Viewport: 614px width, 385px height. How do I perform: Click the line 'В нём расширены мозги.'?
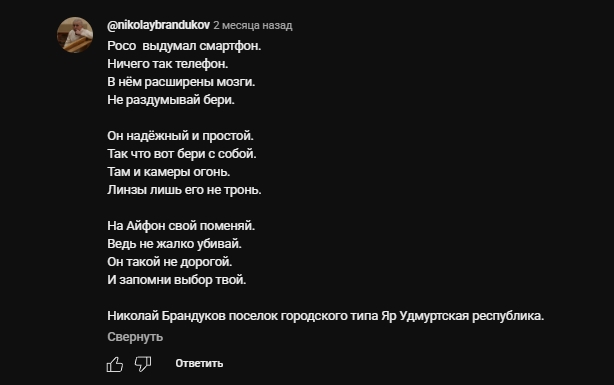[x=181, y=82]
